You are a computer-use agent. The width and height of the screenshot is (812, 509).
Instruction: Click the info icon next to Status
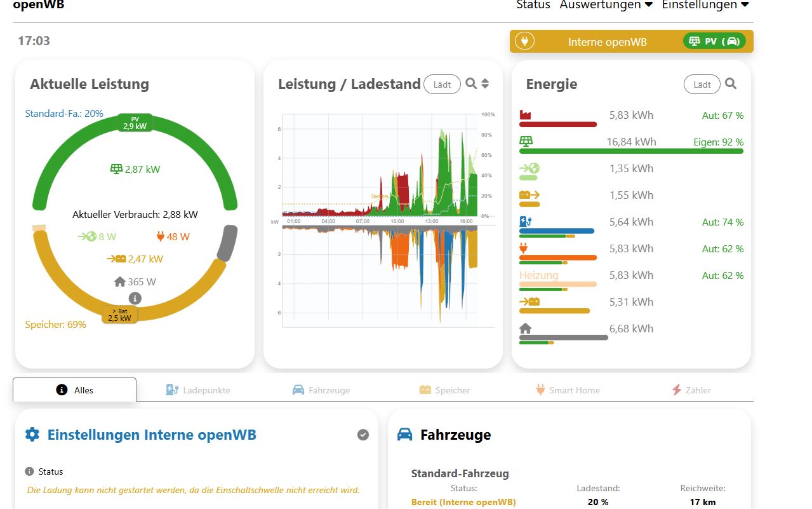click(x=29, y=472)
